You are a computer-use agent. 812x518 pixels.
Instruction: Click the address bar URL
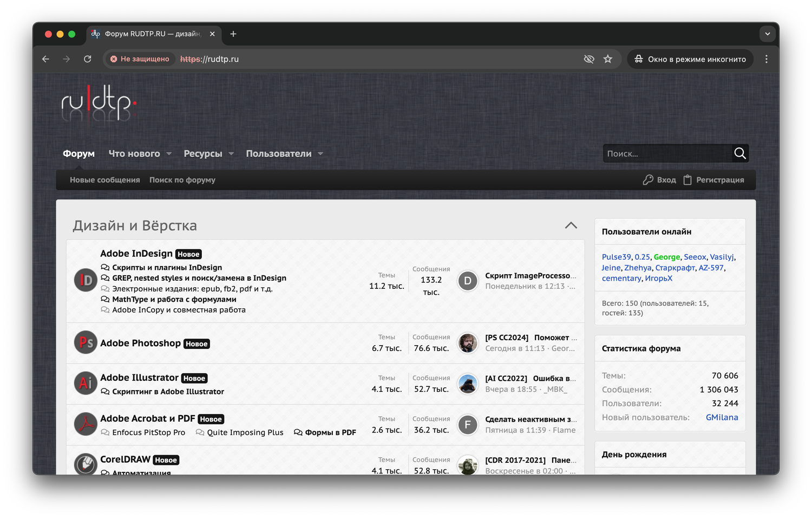point(209,59)
